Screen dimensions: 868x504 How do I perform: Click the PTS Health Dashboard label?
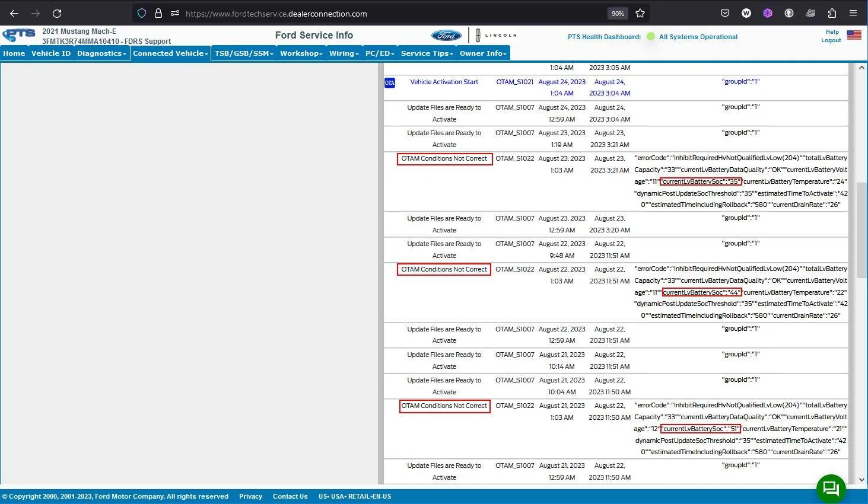[x=604, y=37]
